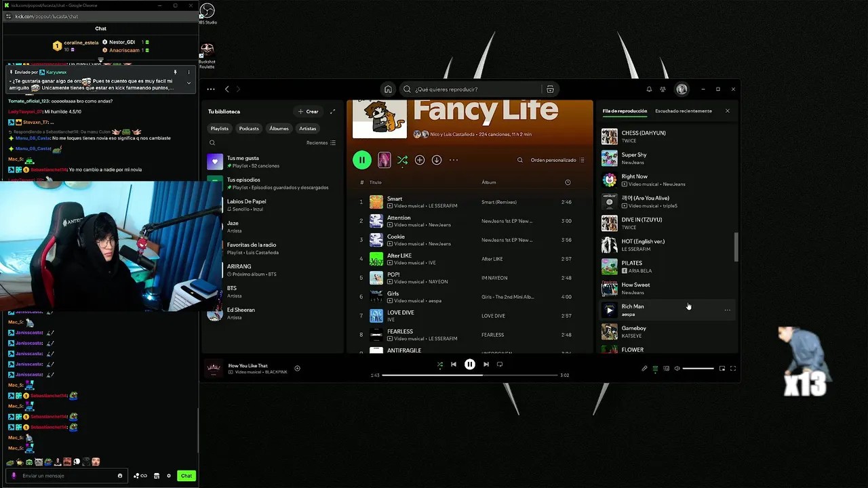Select the track After LIKE by IVE
The height and width of the screenshot is (488, 868).
[x=469, y=259]
